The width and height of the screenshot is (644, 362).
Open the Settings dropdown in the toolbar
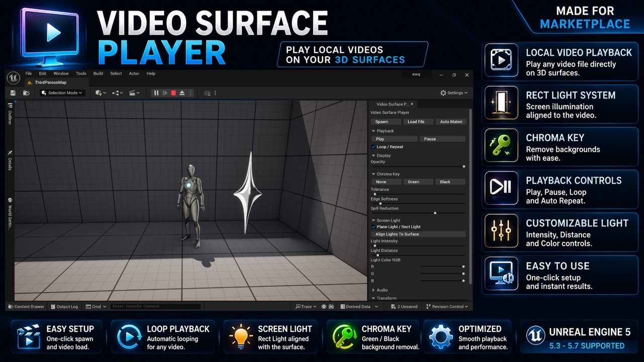pos(454,93)
